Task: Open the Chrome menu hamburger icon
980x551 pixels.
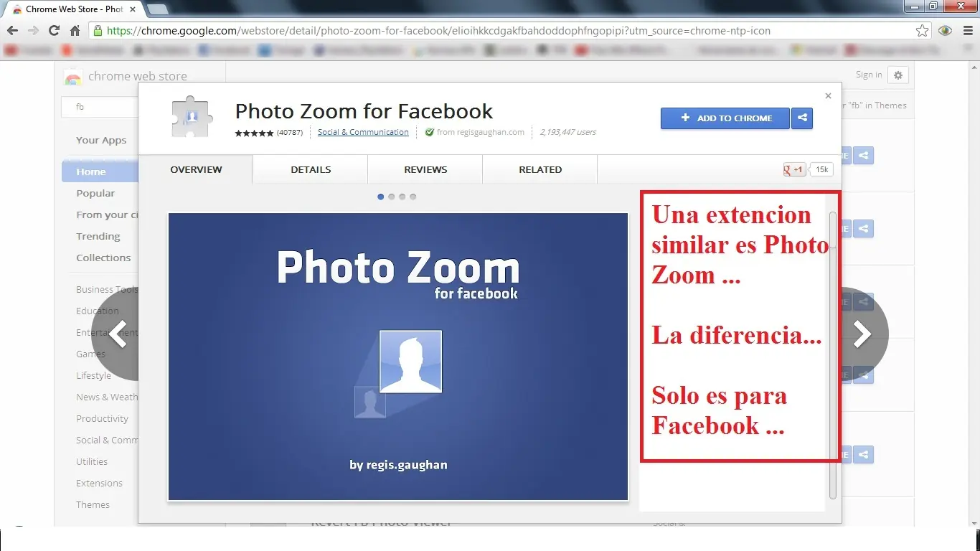Action: (968, 31)
